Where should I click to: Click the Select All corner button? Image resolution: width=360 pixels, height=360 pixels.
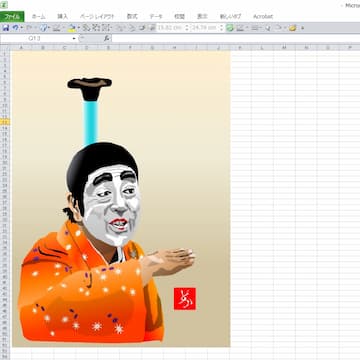5,48
